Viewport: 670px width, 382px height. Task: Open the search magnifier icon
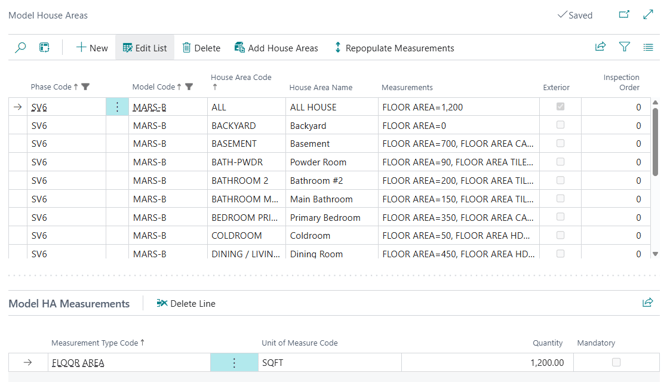click(x=20, y=47)
